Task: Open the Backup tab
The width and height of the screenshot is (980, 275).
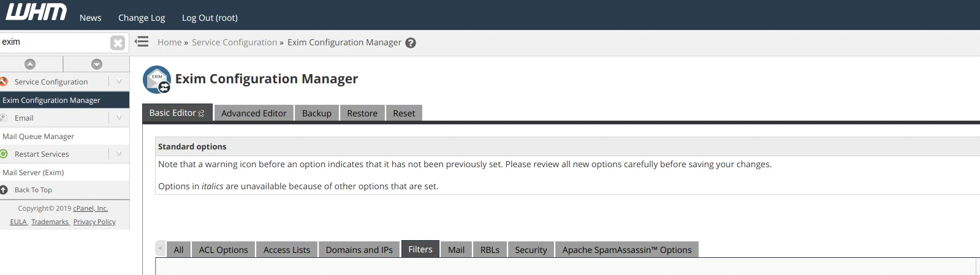Action: pyautogui.click(x=317, y=113)
